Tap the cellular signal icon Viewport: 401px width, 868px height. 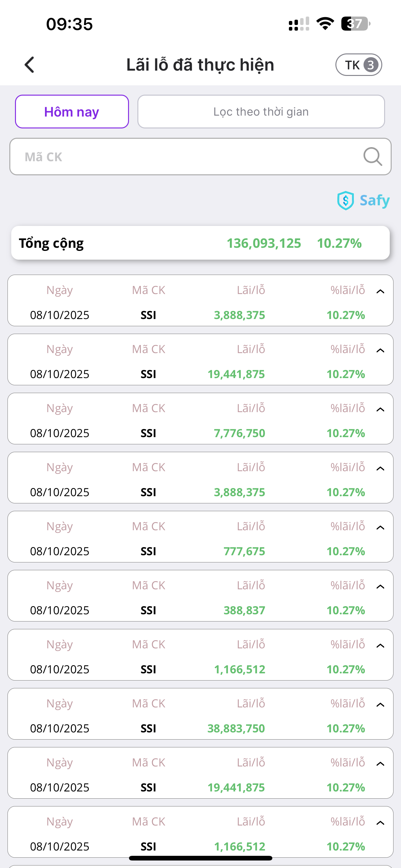[299, 24]
